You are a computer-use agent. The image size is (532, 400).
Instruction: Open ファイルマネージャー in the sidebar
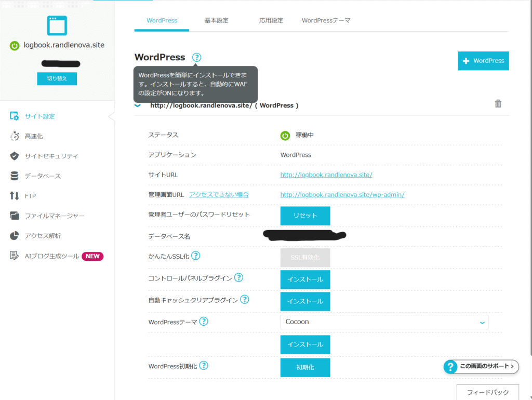click(55, 216)
